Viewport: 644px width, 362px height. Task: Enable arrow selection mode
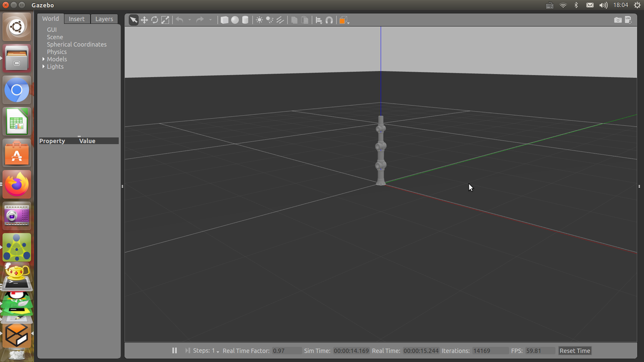coord(133,20)
